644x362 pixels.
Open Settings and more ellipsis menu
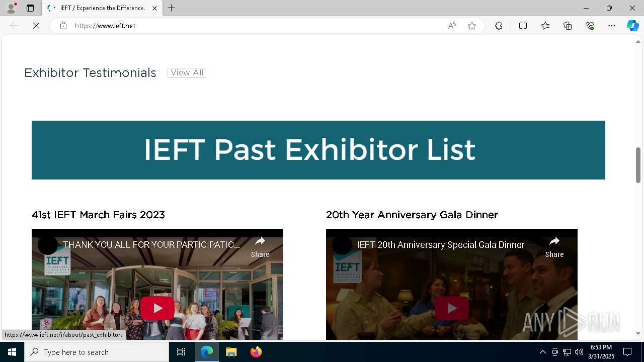click(612, 26)
